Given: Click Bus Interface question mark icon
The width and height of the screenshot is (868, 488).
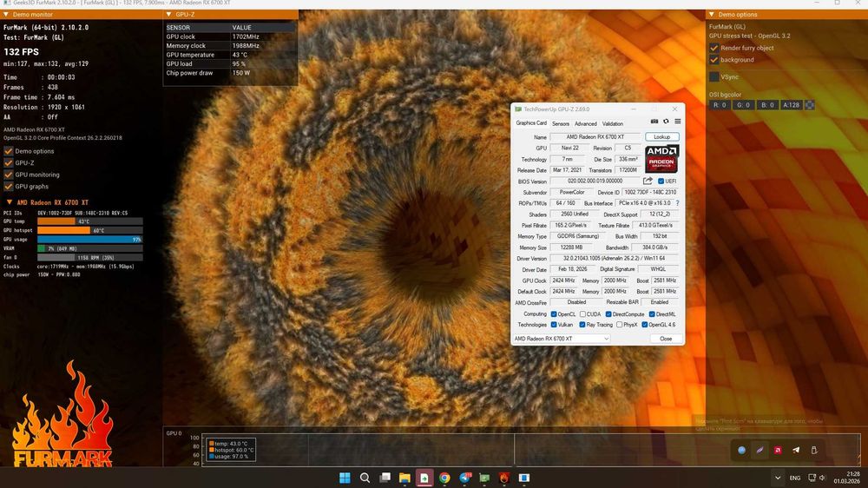Looking at the screenshot, I should pyautogui.click(x=678, y=203).
